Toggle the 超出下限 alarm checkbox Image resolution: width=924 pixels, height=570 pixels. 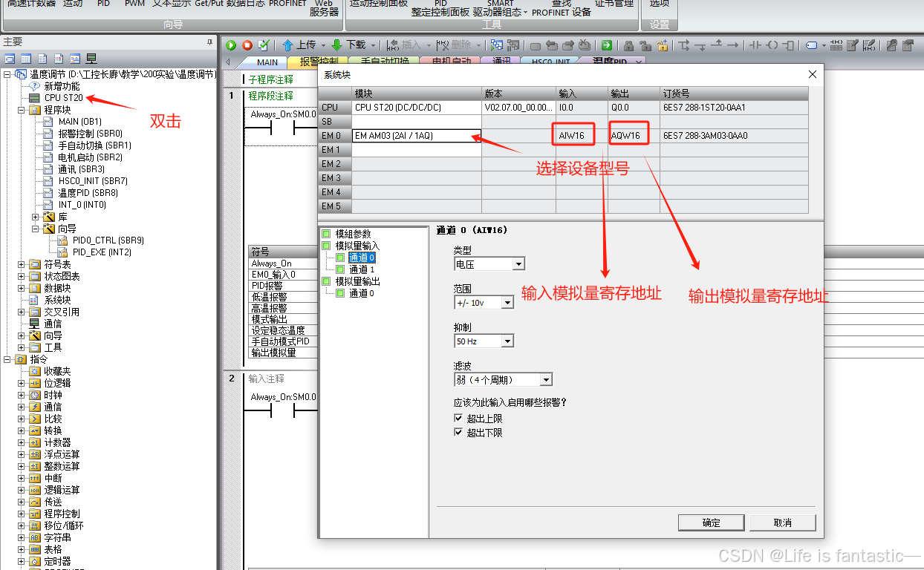click(458, 432)
